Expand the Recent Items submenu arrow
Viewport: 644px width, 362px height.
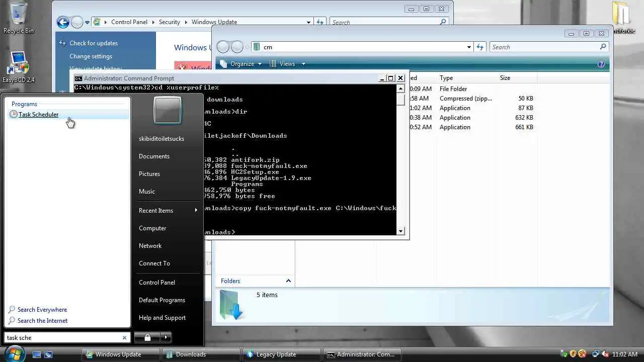click(196, 210)
